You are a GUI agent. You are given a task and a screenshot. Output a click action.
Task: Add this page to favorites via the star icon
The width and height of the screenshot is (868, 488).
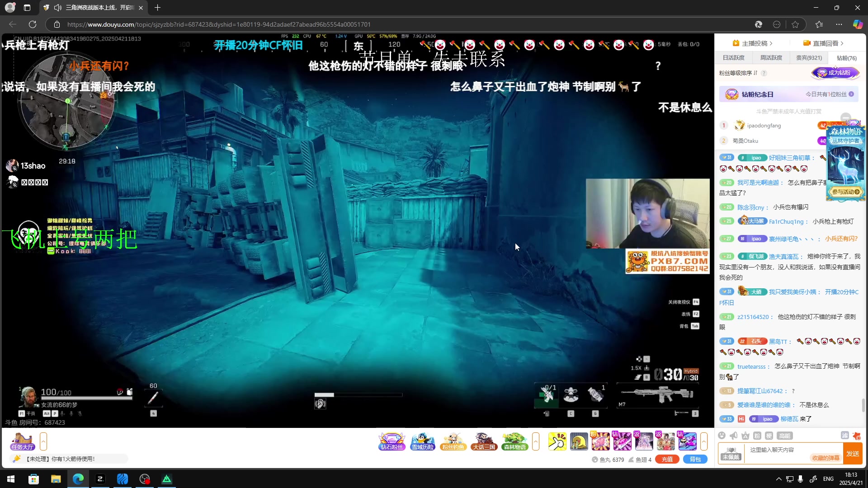[x=795, y=24]
